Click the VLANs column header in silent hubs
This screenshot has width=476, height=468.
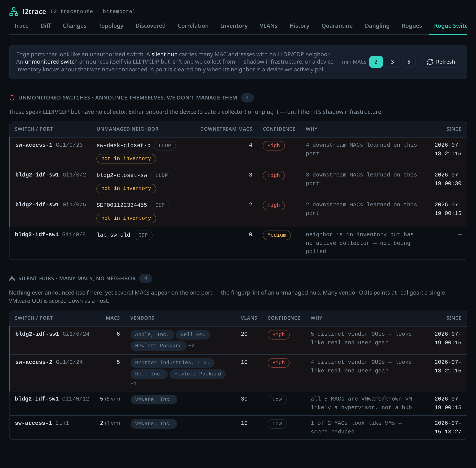[249, 318]
